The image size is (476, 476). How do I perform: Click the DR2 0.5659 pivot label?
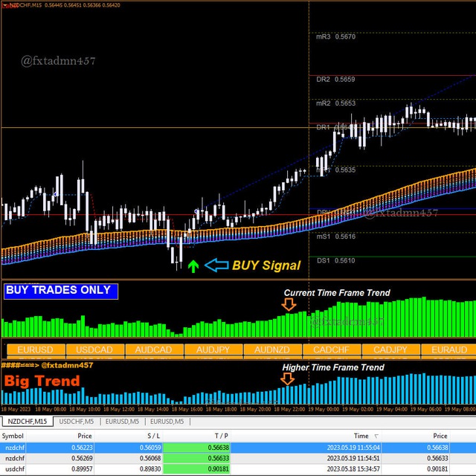(335, 80)
